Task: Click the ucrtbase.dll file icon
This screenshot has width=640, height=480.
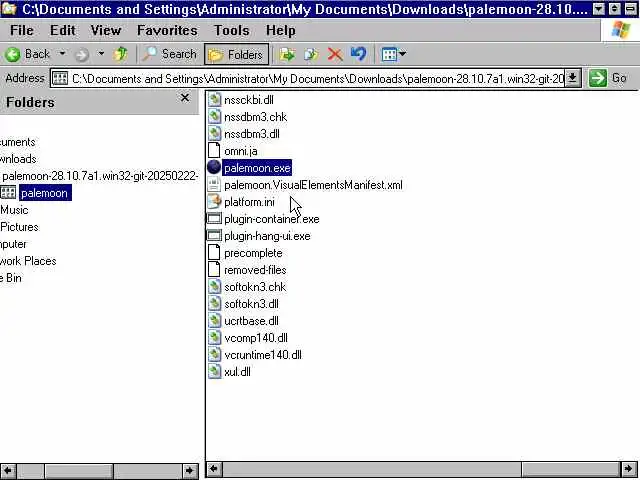Action: [x=214, y=321]
